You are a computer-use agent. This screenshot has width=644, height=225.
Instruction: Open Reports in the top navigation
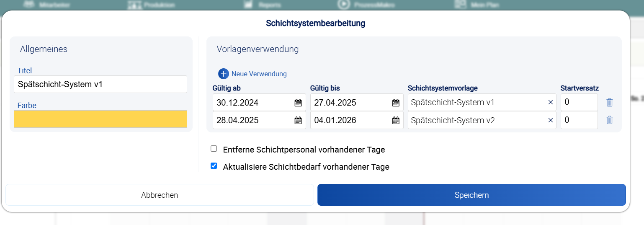[263, 5]
